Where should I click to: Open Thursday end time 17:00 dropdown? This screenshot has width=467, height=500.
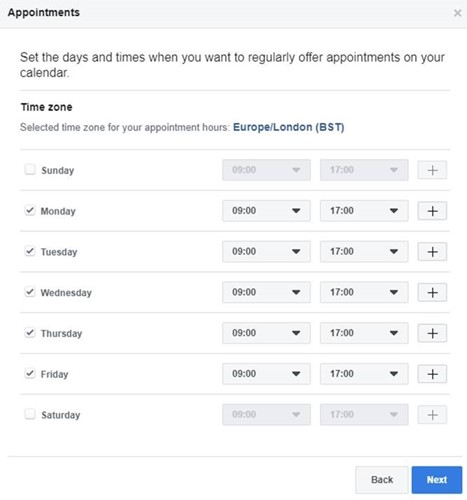[364, 333]
